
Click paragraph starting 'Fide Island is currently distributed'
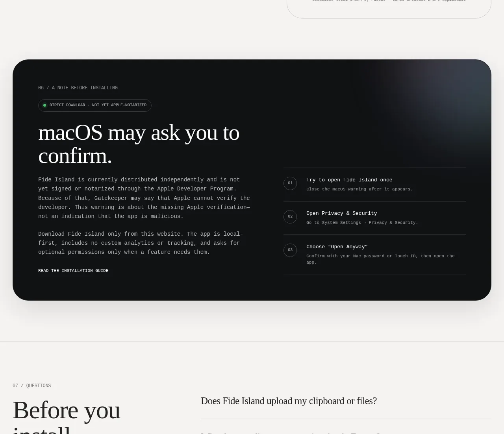point(144,198)
